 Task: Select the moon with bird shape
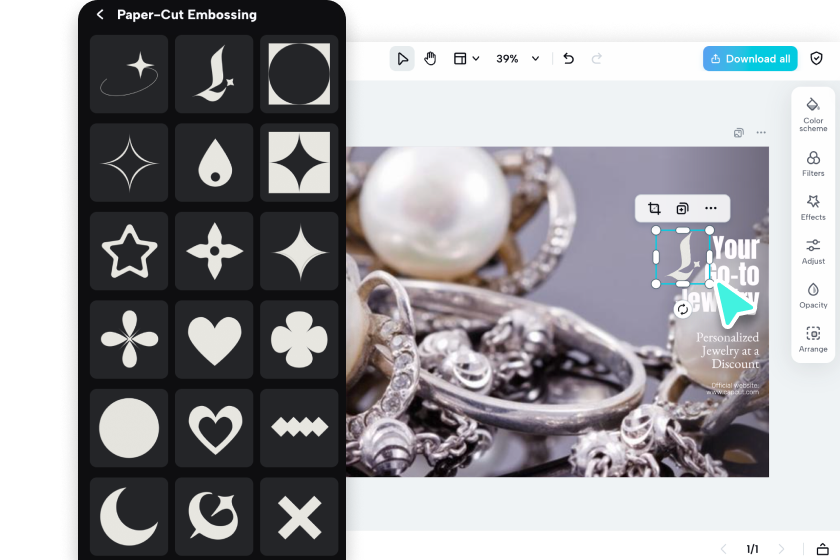[214, 516]
